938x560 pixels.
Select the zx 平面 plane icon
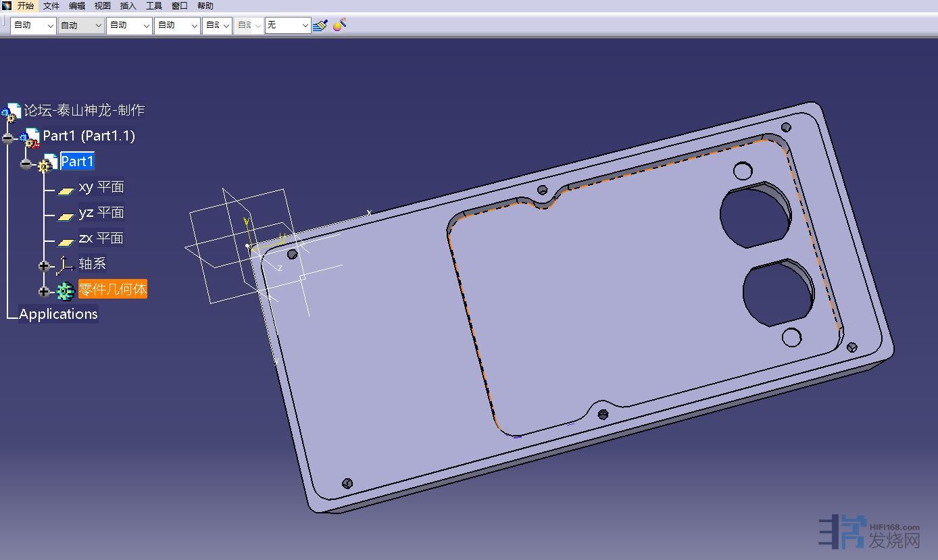click(66, 241)
